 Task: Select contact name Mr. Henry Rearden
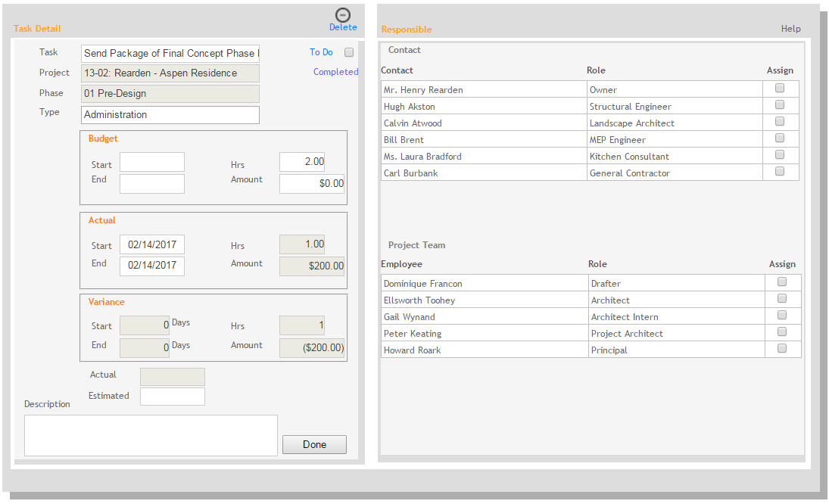[423, 90]
